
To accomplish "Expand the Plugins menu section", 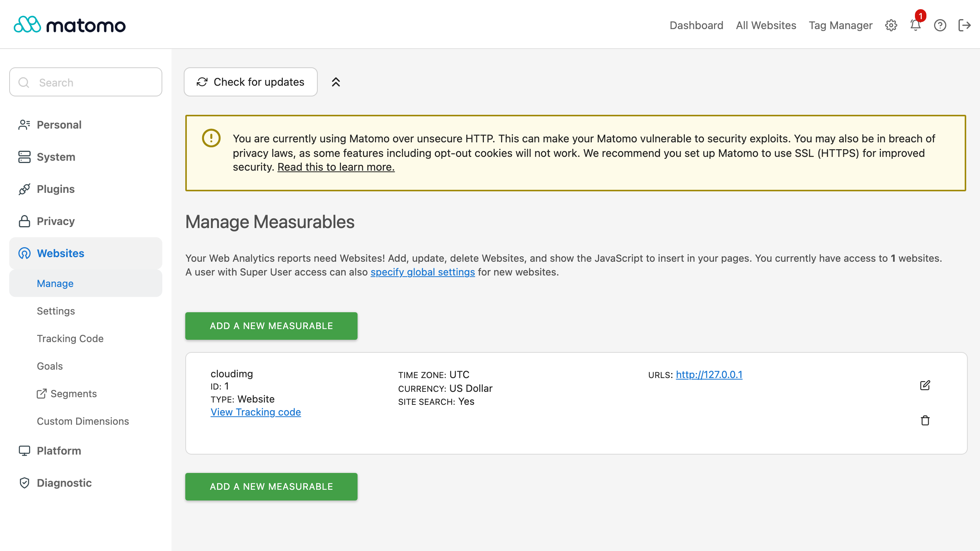I will [86, 189].
